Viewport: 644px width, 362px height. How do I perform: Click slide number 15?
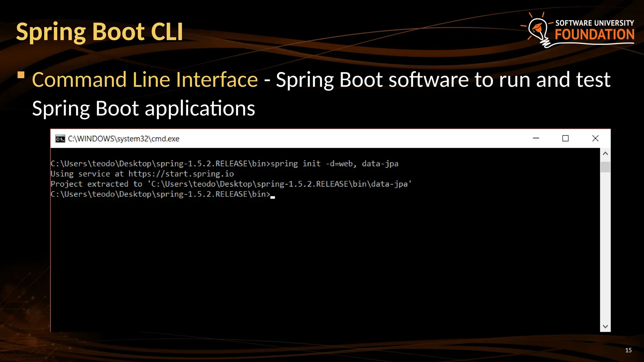point(628,350)
